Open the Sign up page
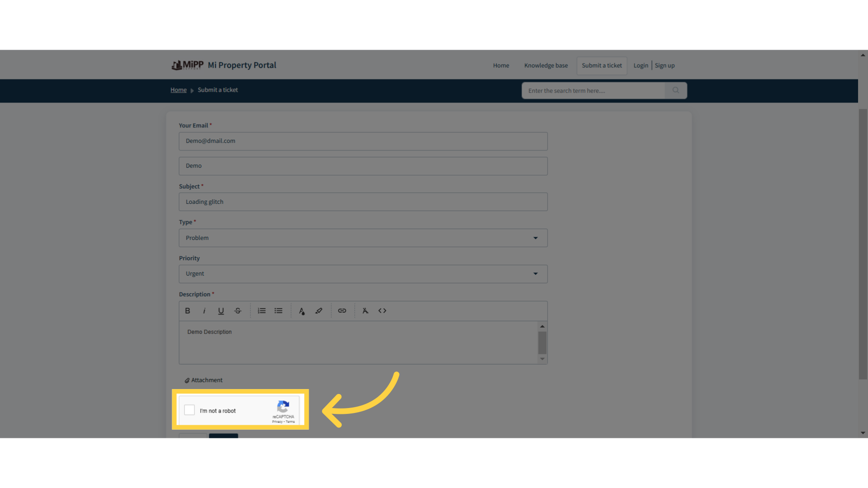 click(665, 66)
